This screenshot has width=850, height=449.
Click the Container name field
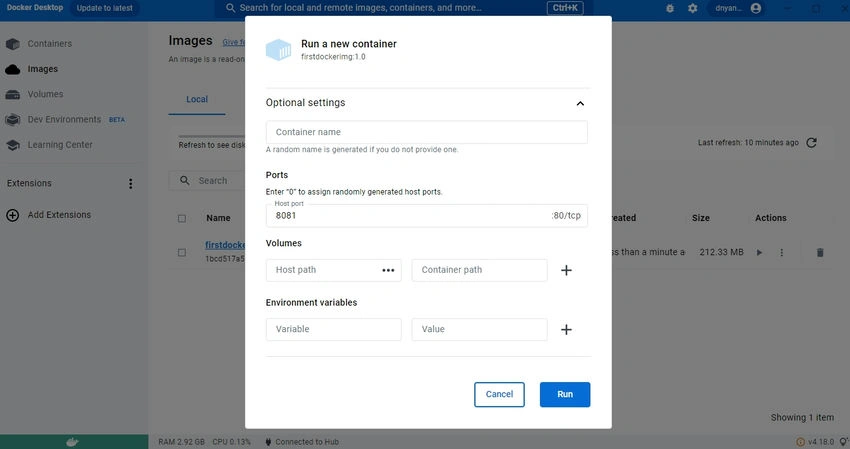point(427,132)
